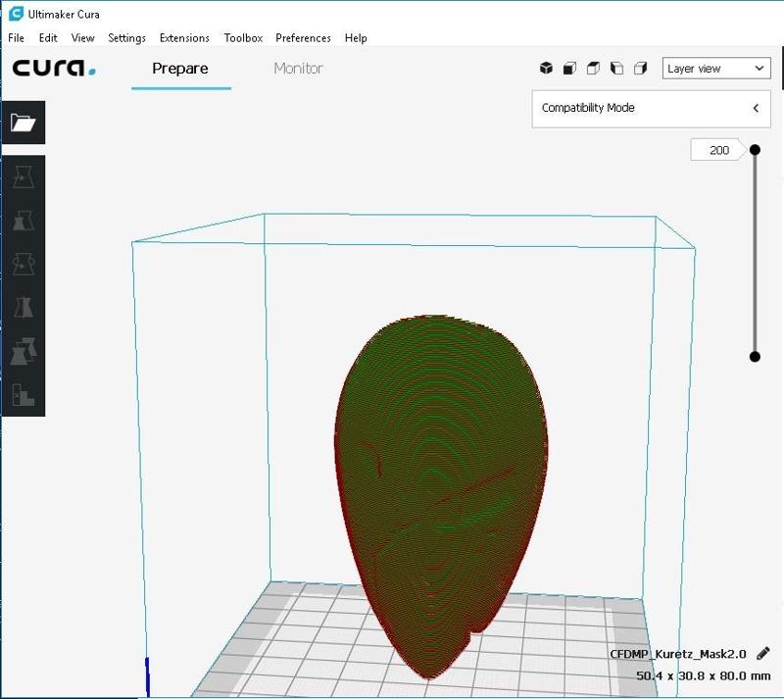Open the Extensions menu
The image size is (784, 699).
(x=184, y=38)
